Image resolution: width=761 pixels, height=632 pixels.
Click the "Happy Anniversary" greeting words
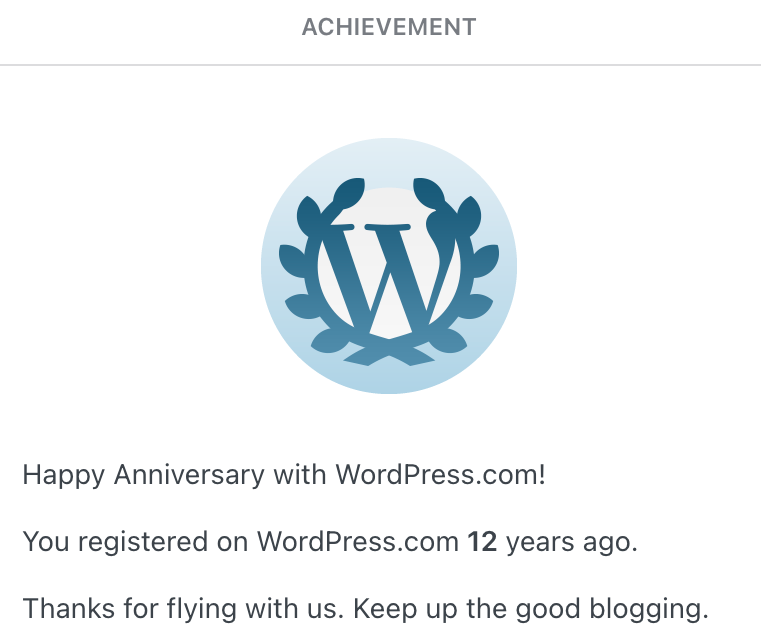(x=141, y=474)
